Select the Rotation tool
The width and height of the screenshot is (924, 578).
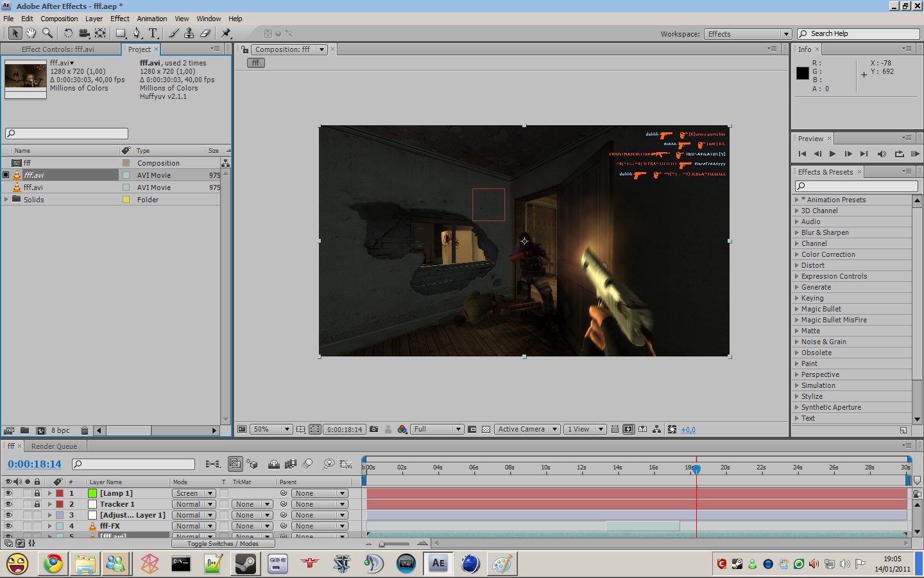pyautogui.click(x=68, y=33)
